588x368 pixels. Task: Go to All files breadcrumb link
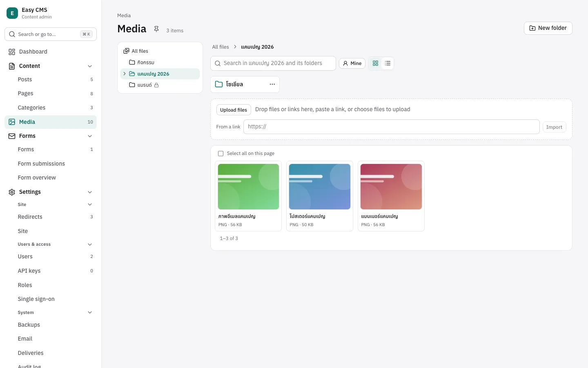pyautogui.click(x=220, y=47)
